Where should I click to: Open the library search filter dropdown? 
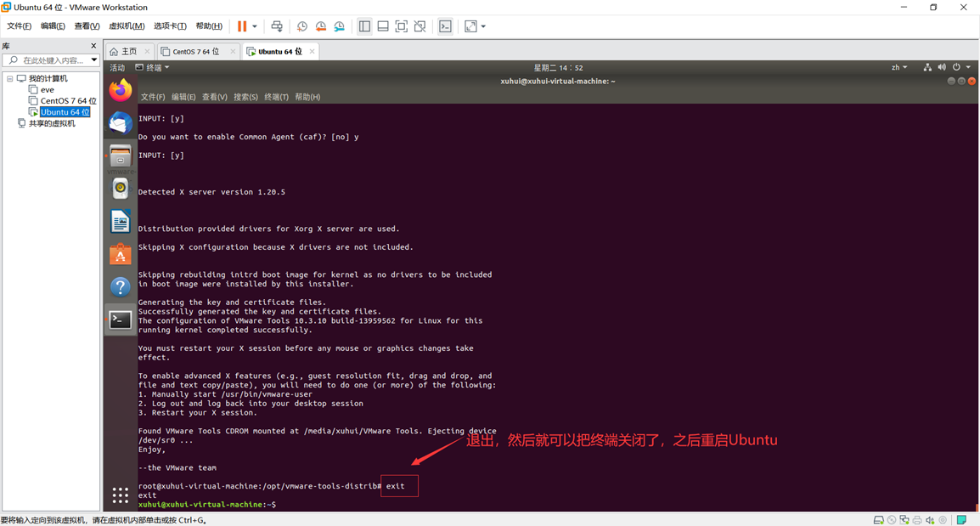click(93, 59)
